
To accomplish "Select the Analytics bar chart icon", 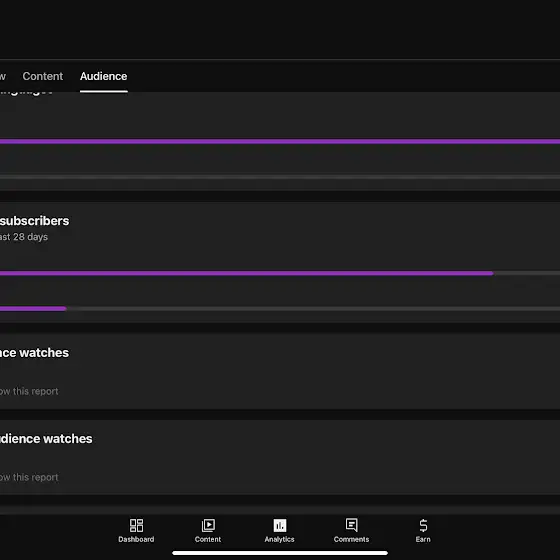I will click(280, 525).
